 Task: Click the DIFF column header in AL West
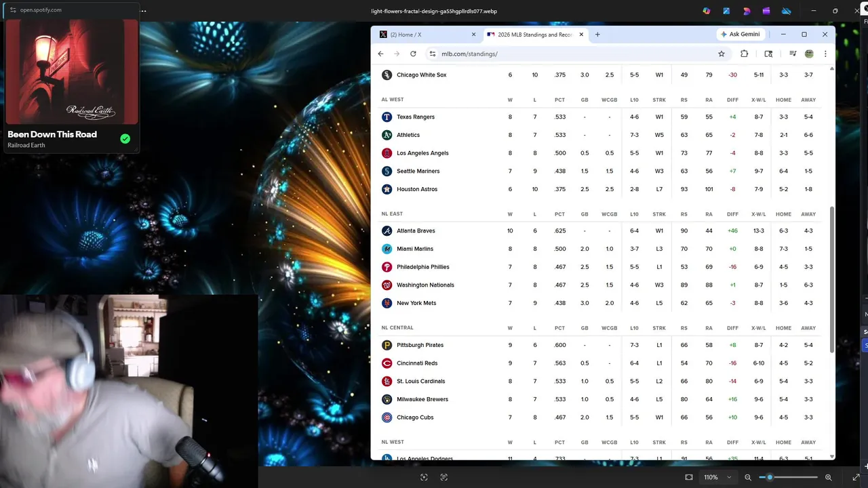(x=732, y=100)
